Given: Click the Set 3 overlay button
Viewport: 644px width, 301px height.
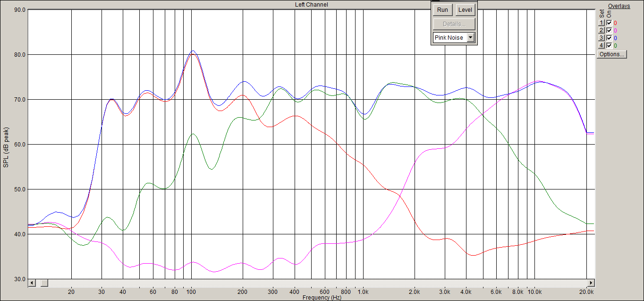Looking at the screenshot, I should (x=602, y=38).
